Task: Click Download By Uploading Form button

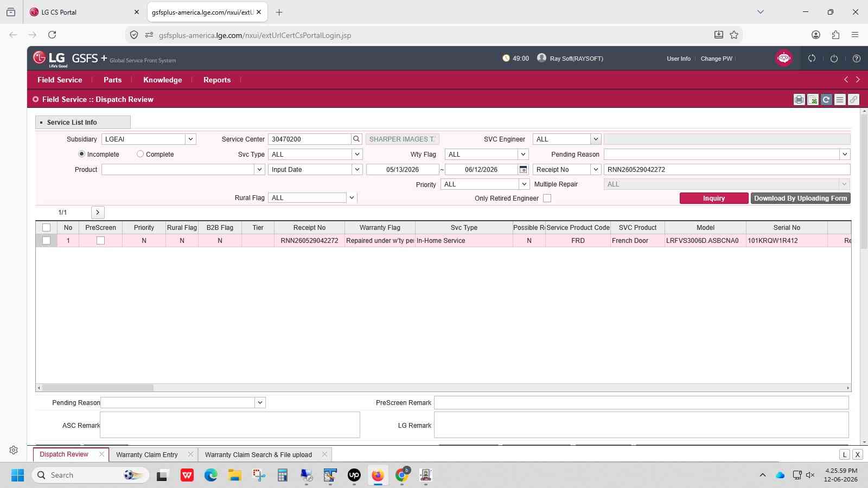Action: (x=800, y=198)
